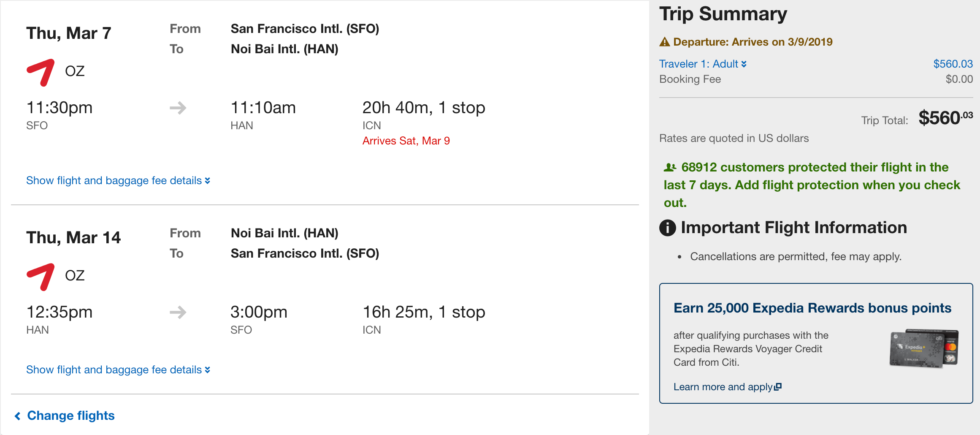Click the $560.03 traveler price link

[x=953, y=64]
